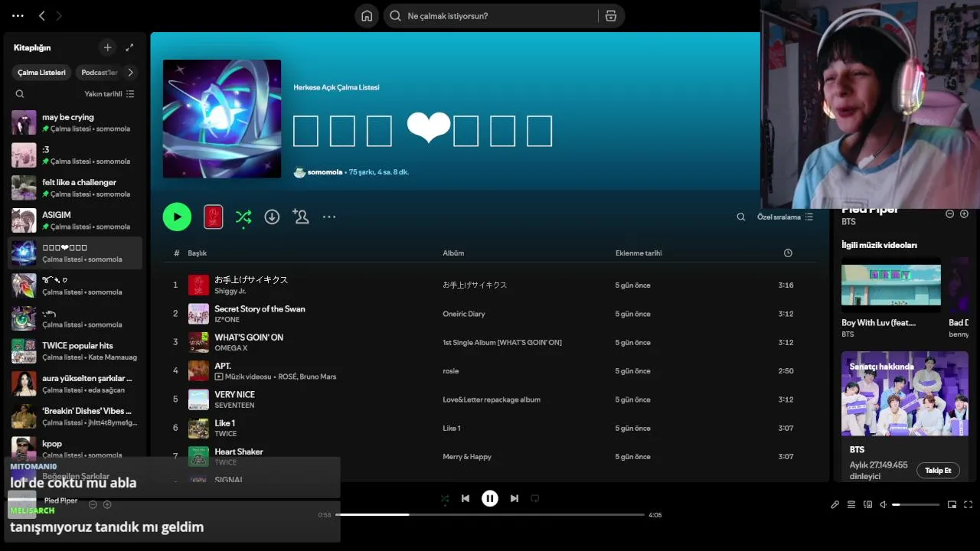
Task: Navigate forward with the right arrow
Action: click(59, 15)
